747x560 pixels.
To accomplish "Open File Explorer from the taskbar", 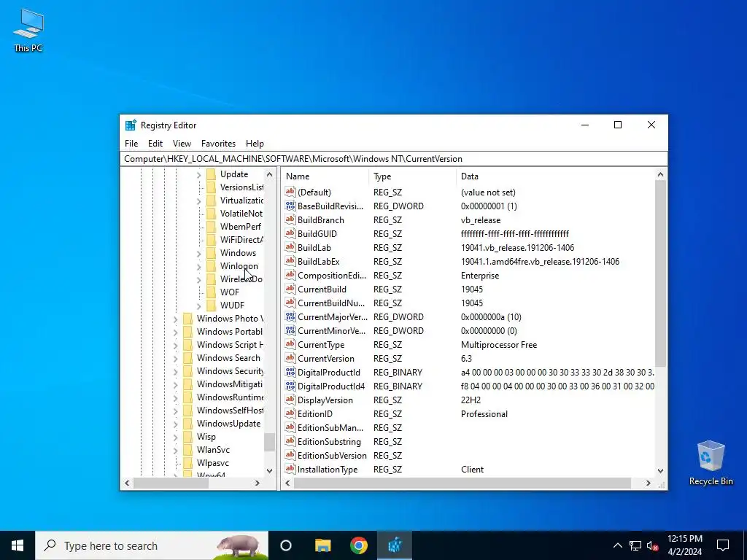I will (323, 545).
